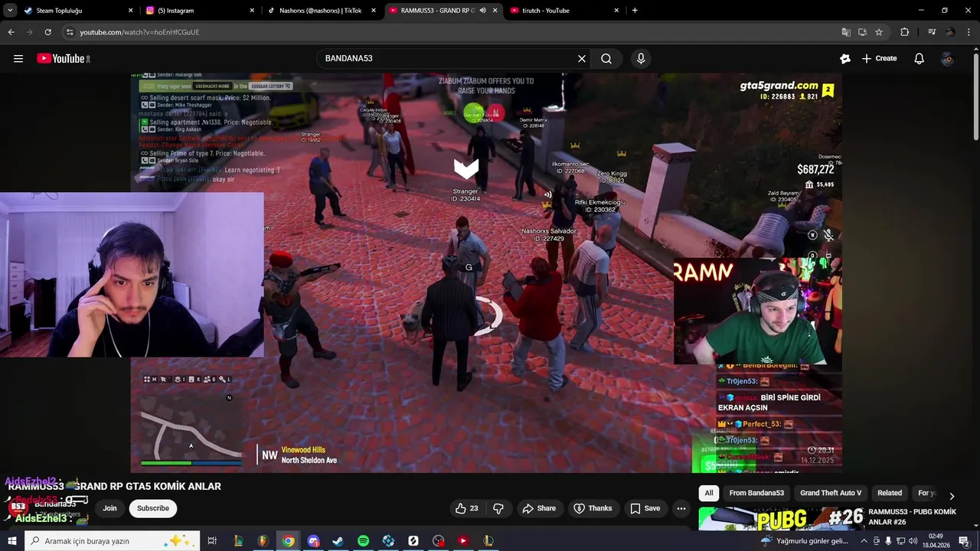The image size is (980, 551).
Task: Send Thanks to the creator
Action: pos(593,508)
